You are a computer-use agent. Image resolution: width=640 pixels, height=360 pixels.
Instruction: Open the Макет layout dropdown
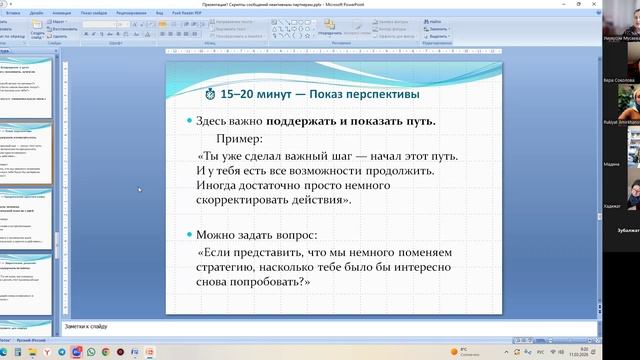tap(57, 22)
